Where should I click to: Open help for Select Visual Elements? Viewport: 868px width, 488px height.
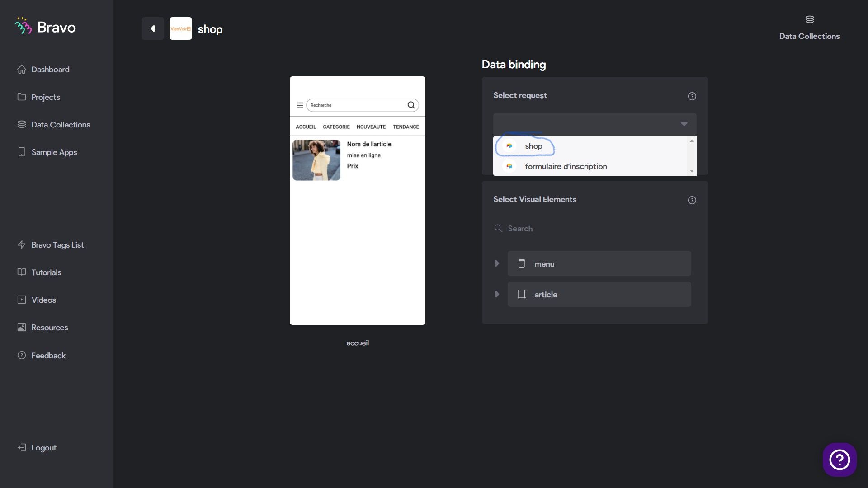[x=692, y=200]
